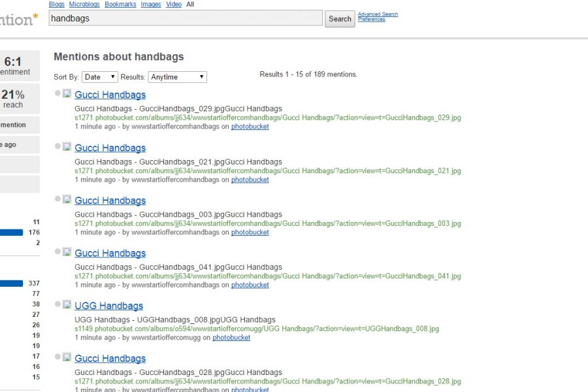Switch to the Microblogs search tab

pyautogui.click(x=84, y=4)
